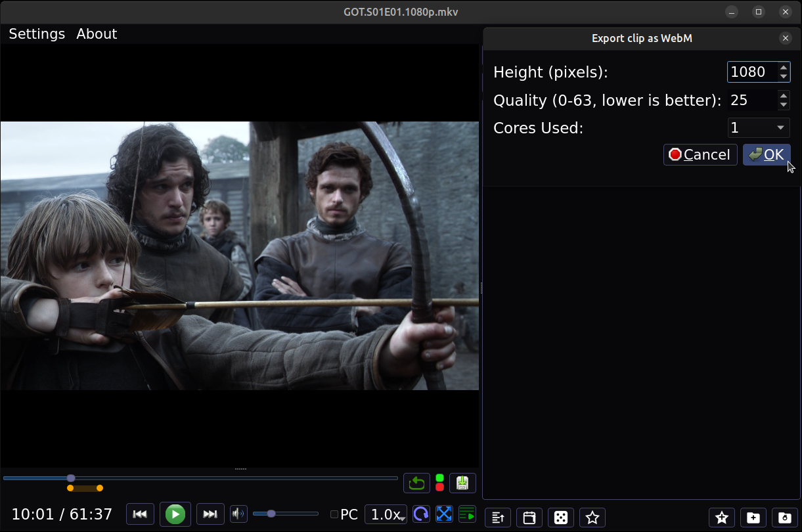Open the Cores Used dropdown
Viewport: 802px width, 532px height.
759,127
